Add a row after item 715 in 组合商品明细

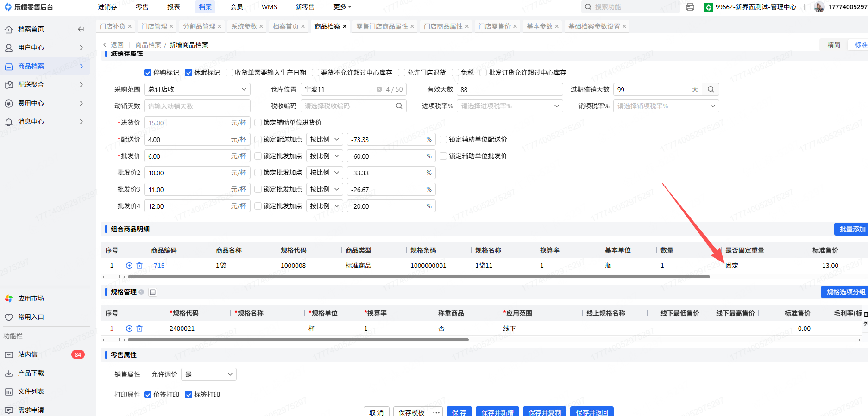[129, 266]
